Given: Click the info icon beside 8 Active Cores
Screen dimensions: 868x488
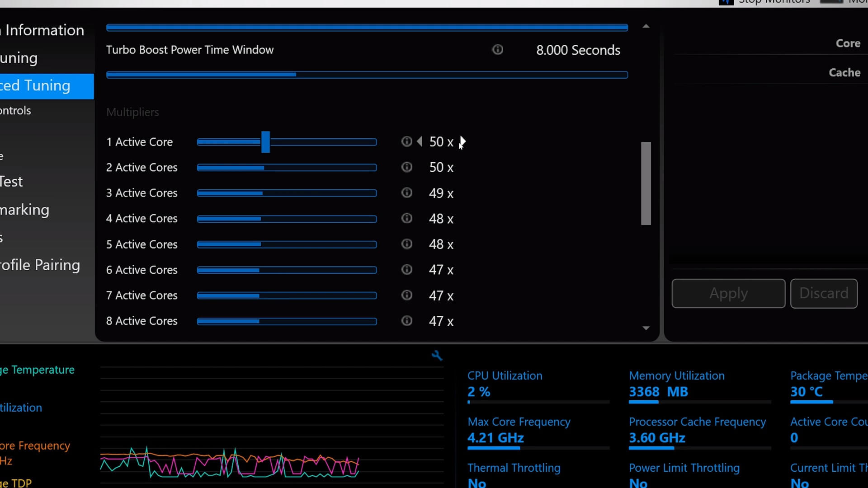Looking at the screenshot, I should [x=406, y=321].
